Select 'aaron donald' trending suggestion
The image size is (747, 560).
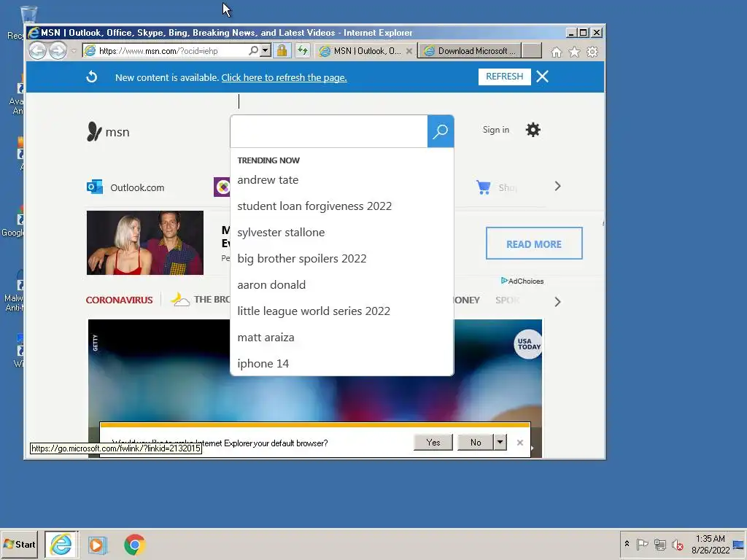[x=271, y=285]
